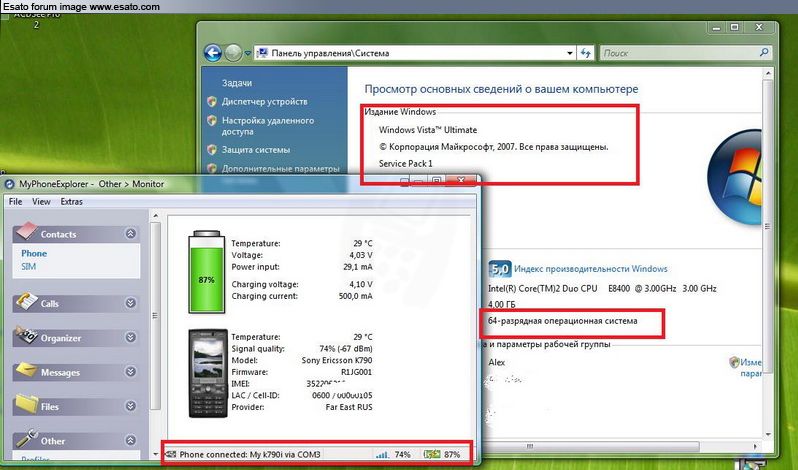Screen dimensions: 798x470
Task: Click the 74% (-67 dBm) signal quality value
Action: click(346, 348)
